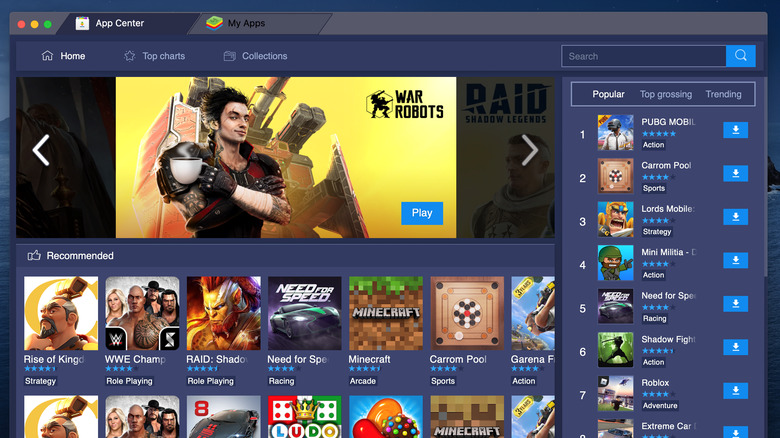Viewport: 780px width, 438px height.
Task: Open Need for Speed recommended tile
Action: pyautogui.click(x=304, y=314)
